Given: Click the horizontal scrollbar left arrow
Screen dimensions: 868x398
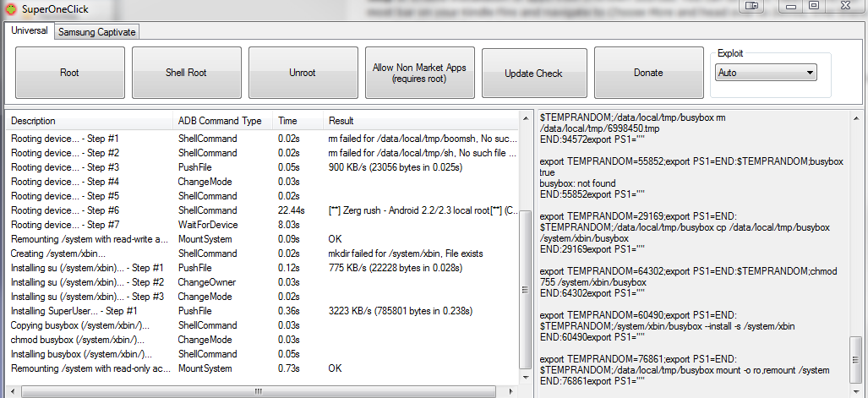Looking at the screenshot, I should click(12, 391).
